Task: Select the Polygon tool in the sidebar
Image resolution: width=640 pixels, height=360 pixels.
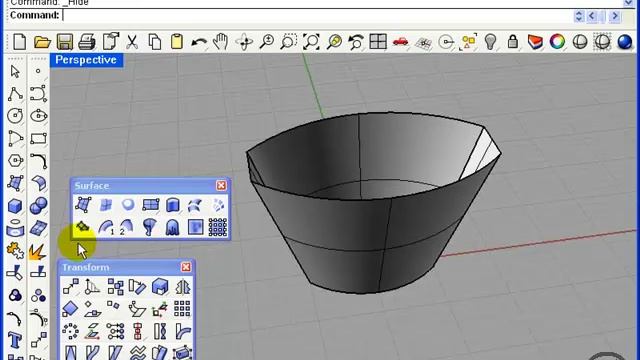Action: click(15, 160)
